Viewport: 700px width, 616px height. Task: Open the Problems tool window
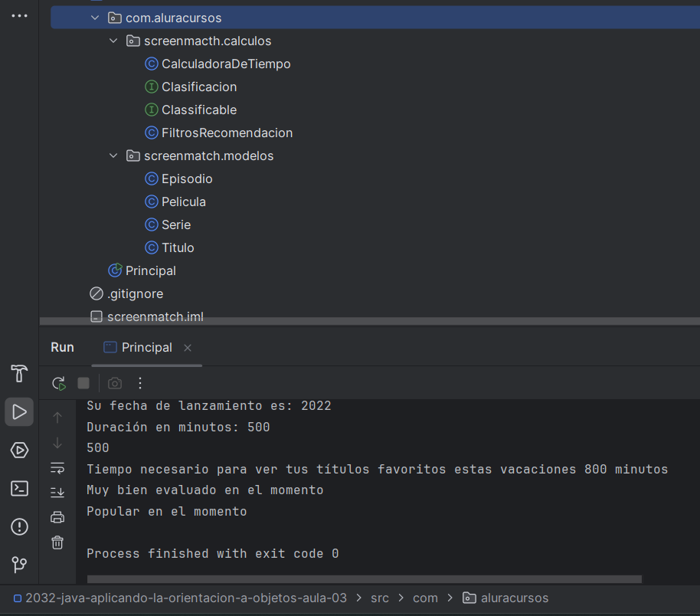click(x=19, y=526)
